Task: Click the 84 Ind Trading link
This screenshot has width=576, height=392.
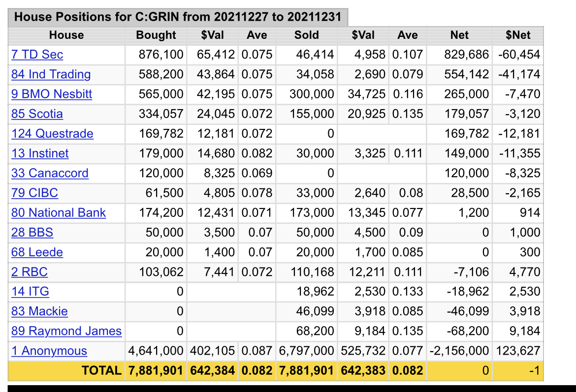Action: click(51, 74)
